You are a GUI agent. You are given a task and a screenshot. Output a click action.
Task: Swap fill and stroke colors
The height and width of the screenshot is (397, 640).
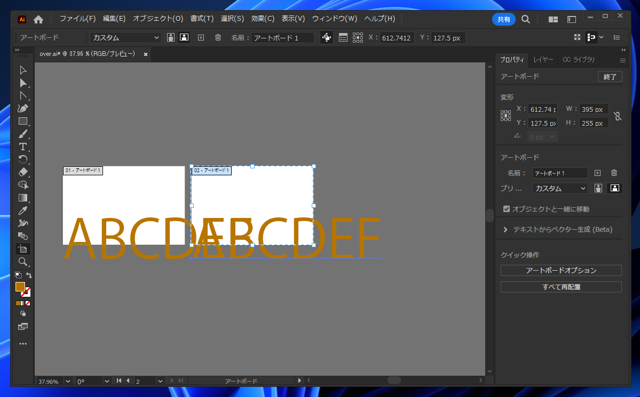coord(29,275)
